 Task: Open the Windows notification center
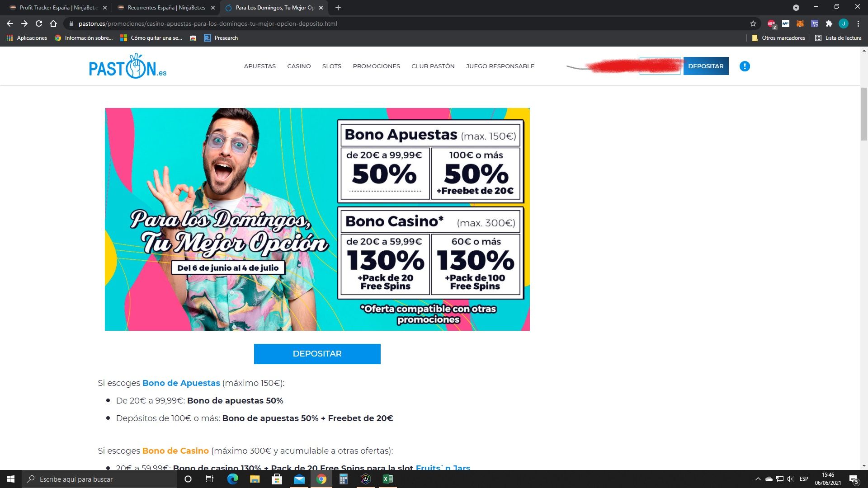[x=854, y=479]
